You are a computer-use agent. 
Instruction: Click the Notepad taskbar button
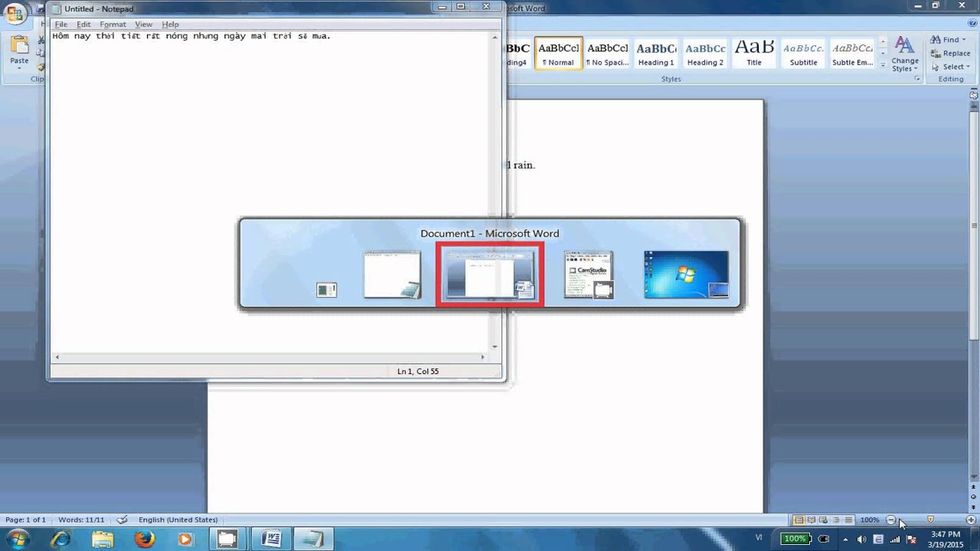pos(314,540)
